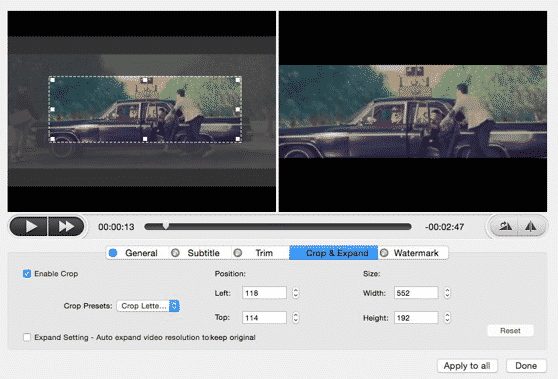Click the Reset button
558x379 pixels.
(x=510, y=331)
